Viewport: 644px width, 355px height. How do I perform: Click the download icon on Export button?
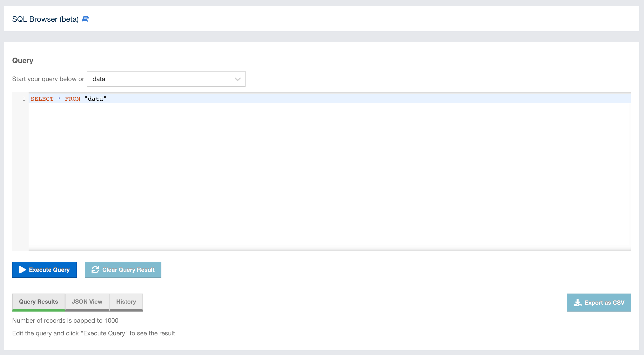click(x=577, y=303)
